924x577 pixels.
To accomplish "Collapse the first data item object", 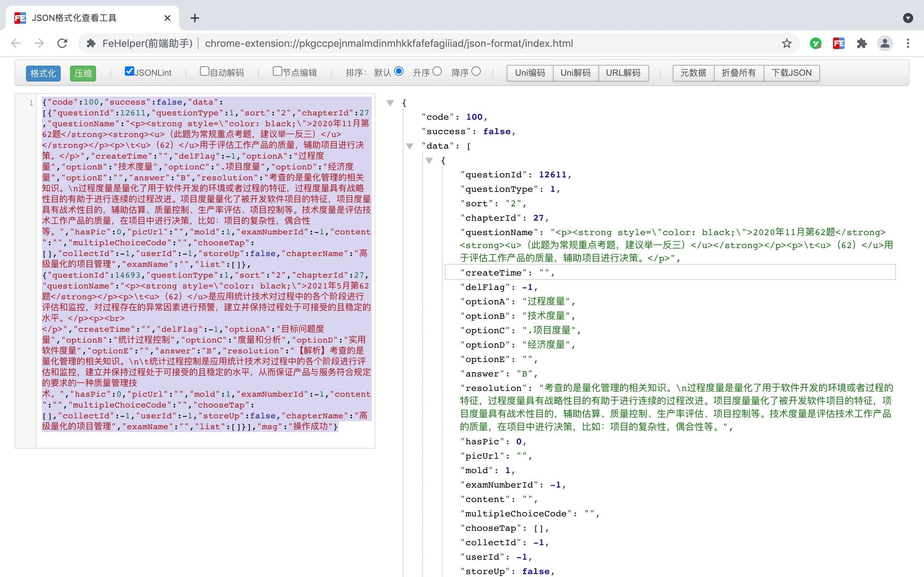I will pyautogui.click(x=429, y=161).
